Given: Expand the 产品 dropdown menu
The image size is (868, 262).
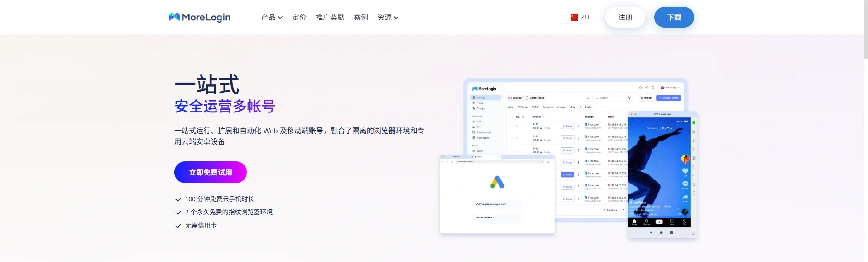Looking at the screenshot, I should coord(272,17).
